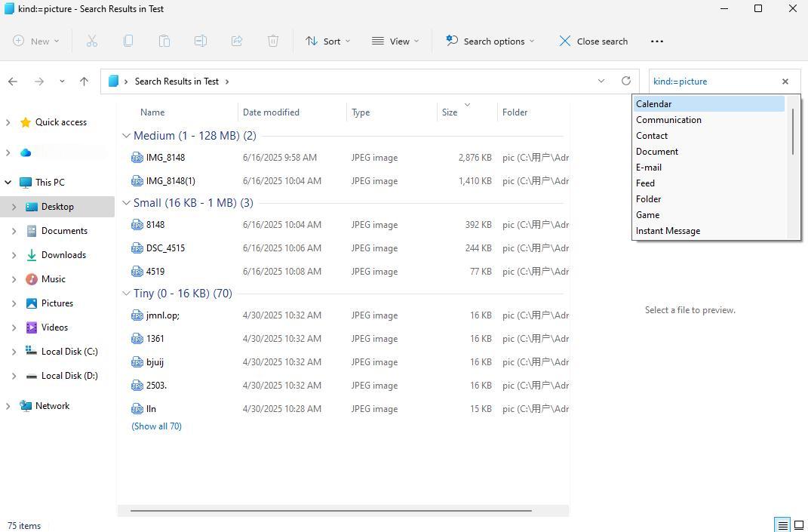Clear the search box with X icon
This screenshot has height=532, width=808.
pos(785,81)
